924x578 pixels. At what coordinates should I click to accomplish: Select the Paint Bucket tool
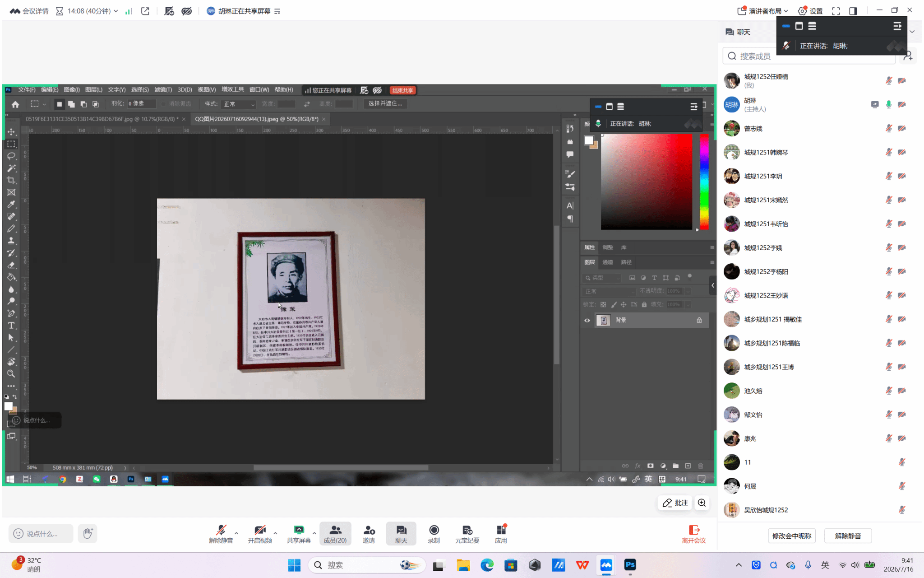click(x=11, y=277)
